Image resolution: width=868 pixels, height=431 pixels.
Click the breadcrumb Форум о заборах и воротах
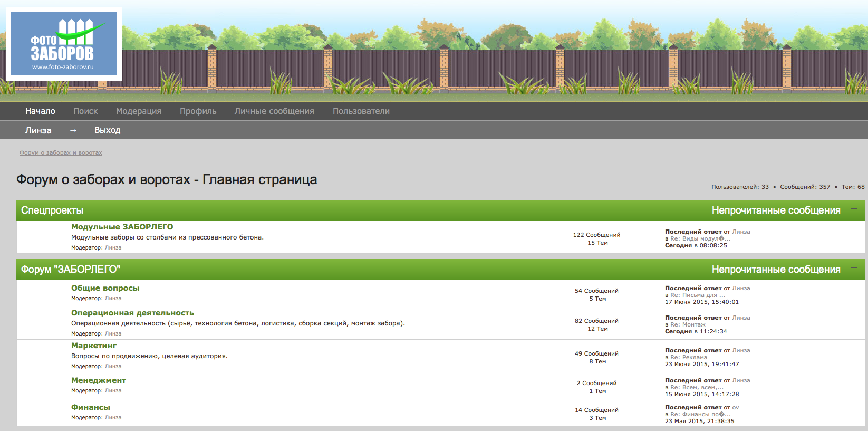coord(61,152)
